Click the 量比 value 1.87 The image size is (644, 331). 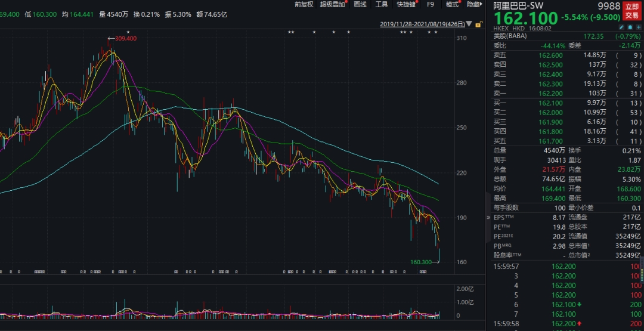coord(634,160)
